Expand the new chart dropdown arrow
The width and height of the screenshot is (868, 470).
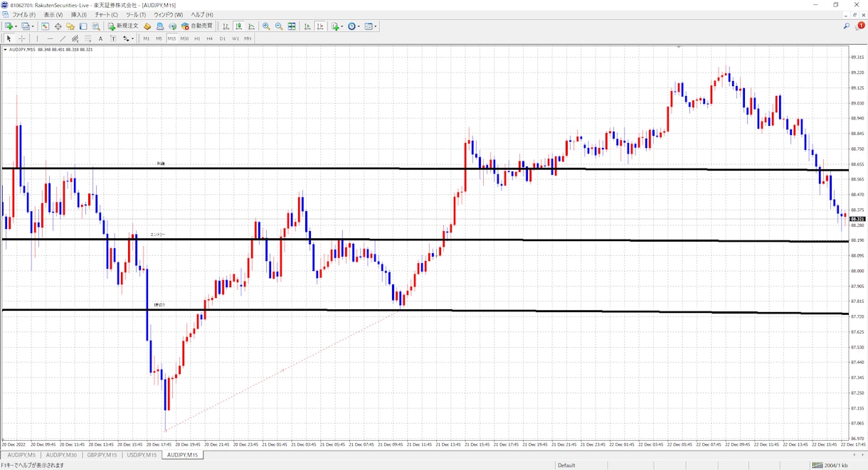click(16, 26)
